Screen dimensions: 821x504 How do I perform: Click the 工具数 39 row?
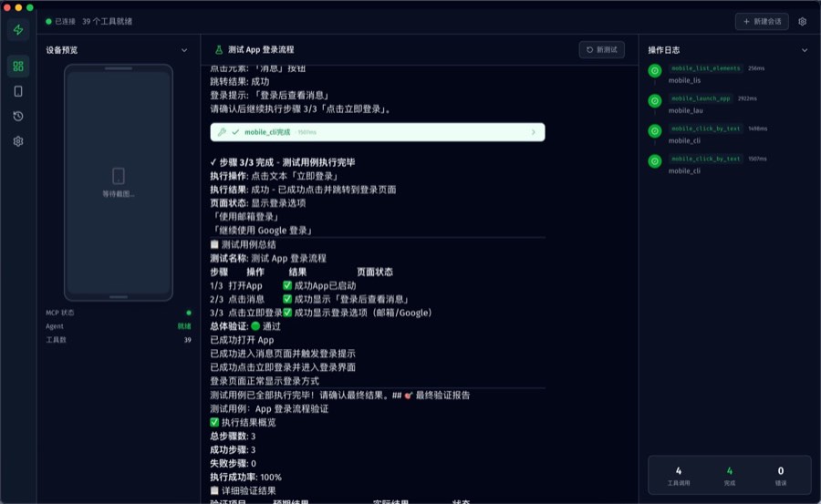(119, 340)
